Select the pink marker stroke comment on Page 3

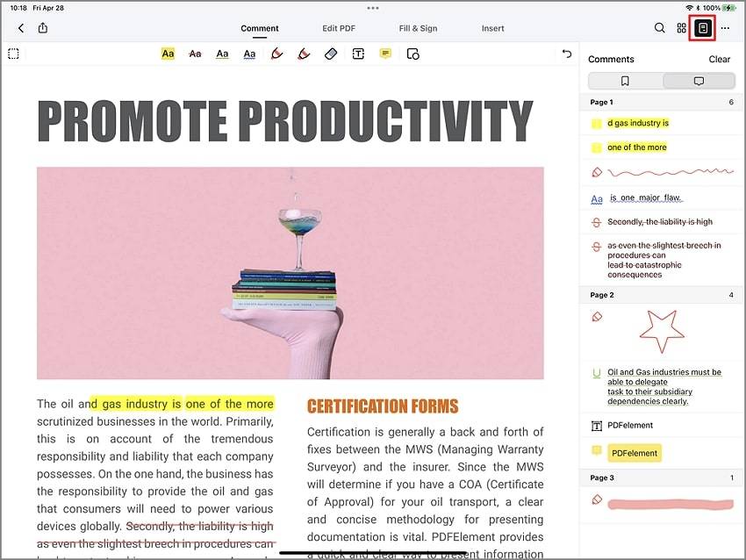tap(661, 505)
